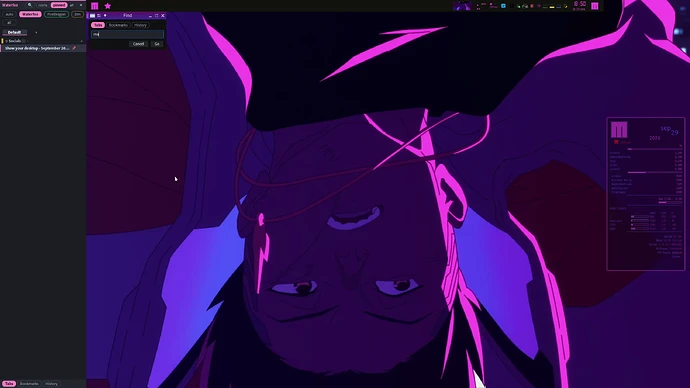Maximize the Find dialog window
This screenshot has width=690, height=388.
[x=156, y=15]
